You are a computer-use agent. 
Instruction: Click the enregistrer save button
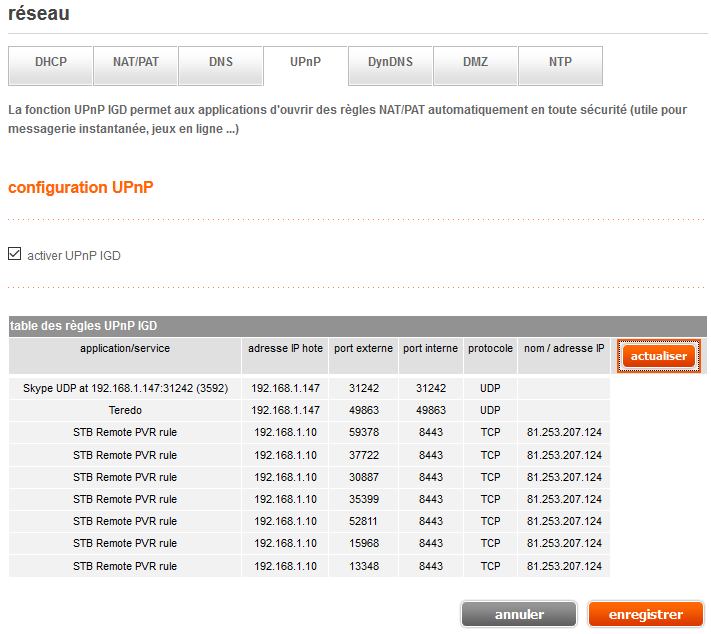(x=645, y=614)
